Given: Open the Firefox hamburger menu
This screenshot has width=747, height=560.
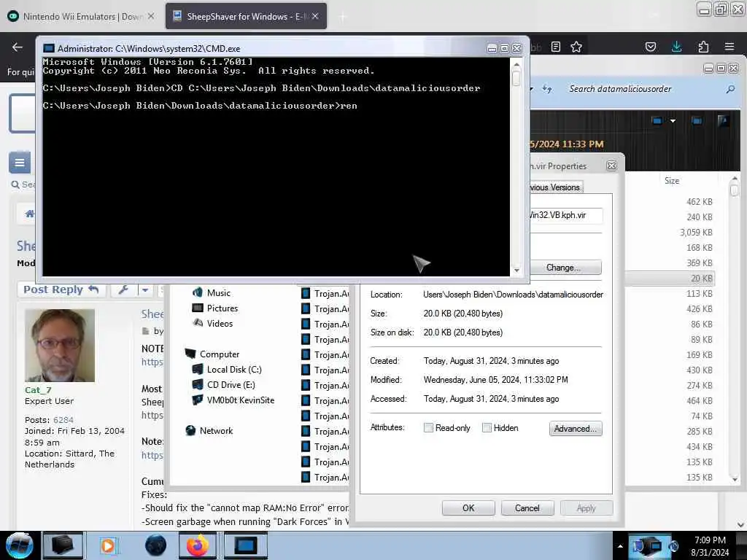Looking at the screenshot, I should click(x=729, y=47).
